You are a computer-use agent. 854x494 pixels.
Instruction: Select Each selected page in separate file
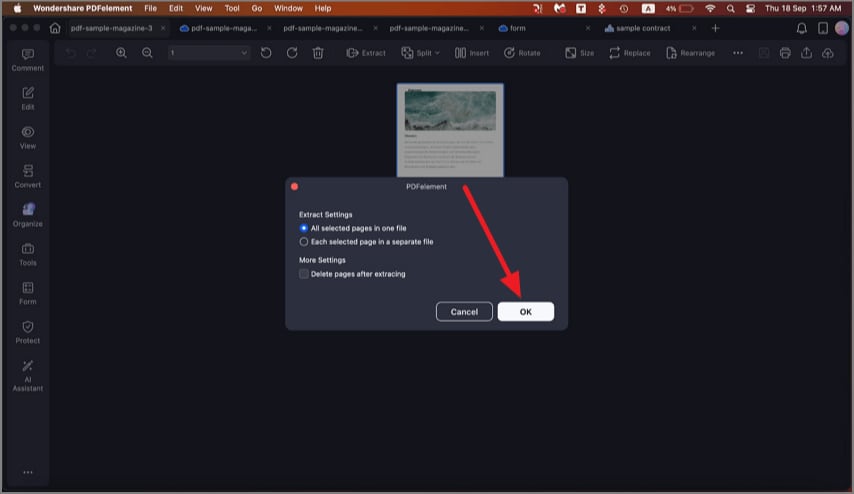coord(366,242)
